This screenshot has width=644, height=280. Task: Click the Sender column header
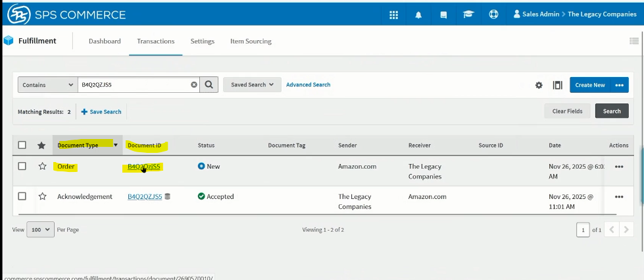347,145
